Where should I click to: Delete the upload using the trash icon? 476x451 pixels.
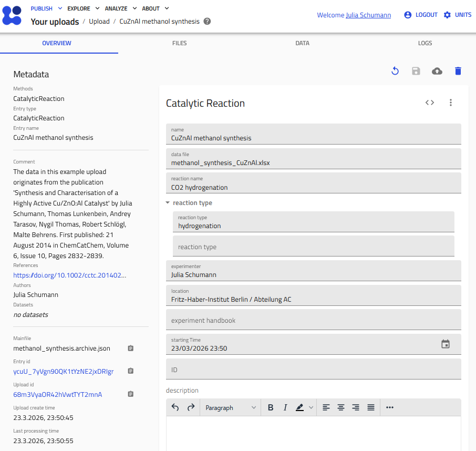(x=458, y=70)
